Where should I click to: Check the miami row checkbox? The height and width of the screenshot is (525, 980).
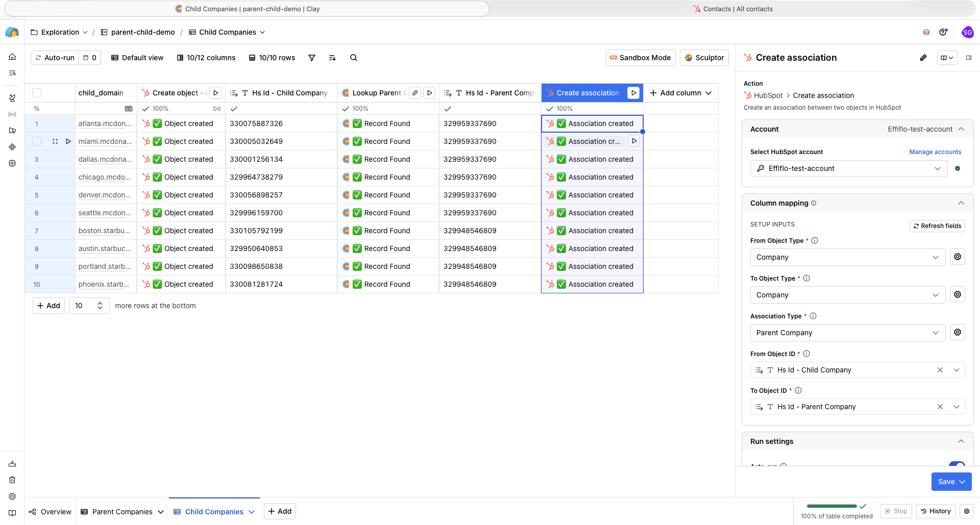pyautogui.click(x=37, y=141)
